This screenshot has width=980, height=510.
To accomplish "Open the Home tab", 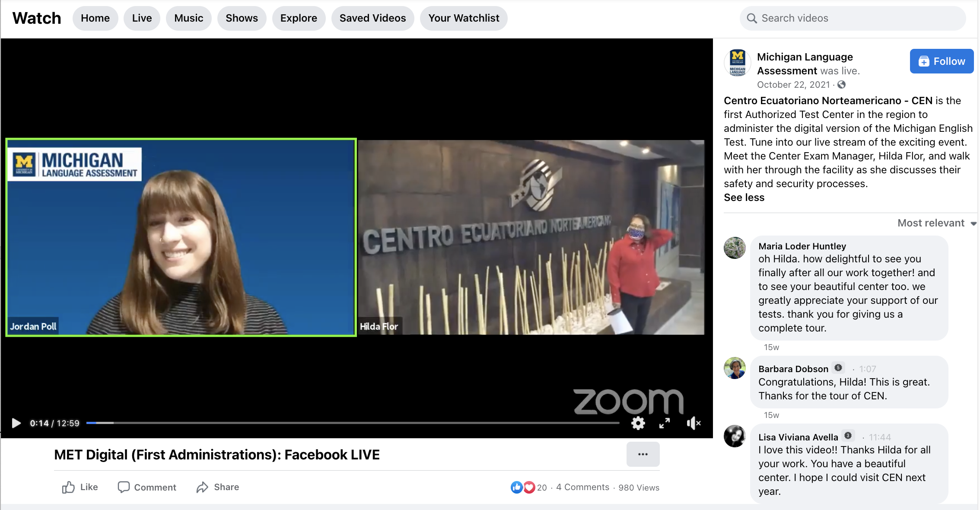I will pos(95,18).
